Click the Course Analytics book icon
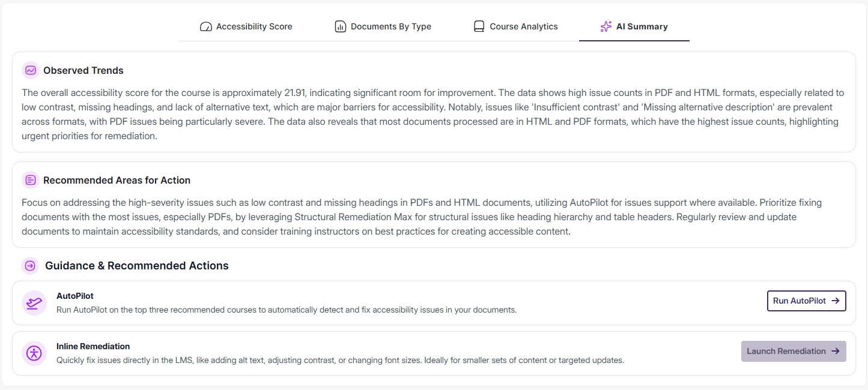 click(x=479, y=26)
